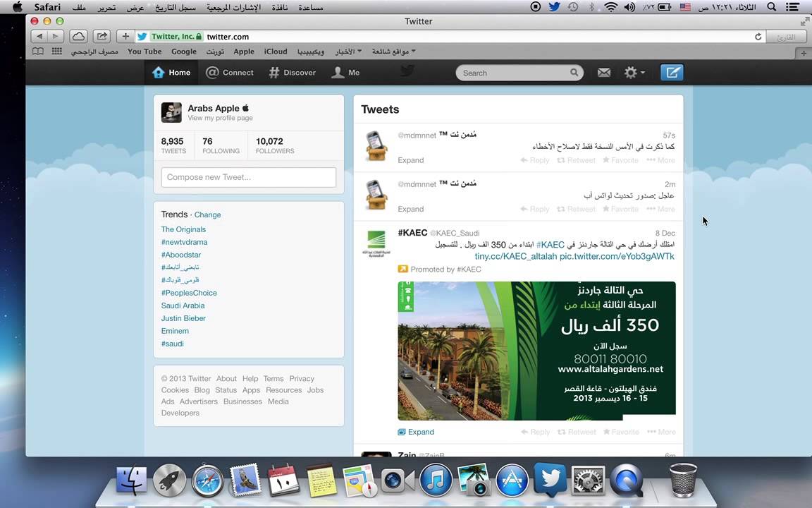Click the Compose new Tweet field
Screen dimensions: 812x508
(x=248, y=177)
